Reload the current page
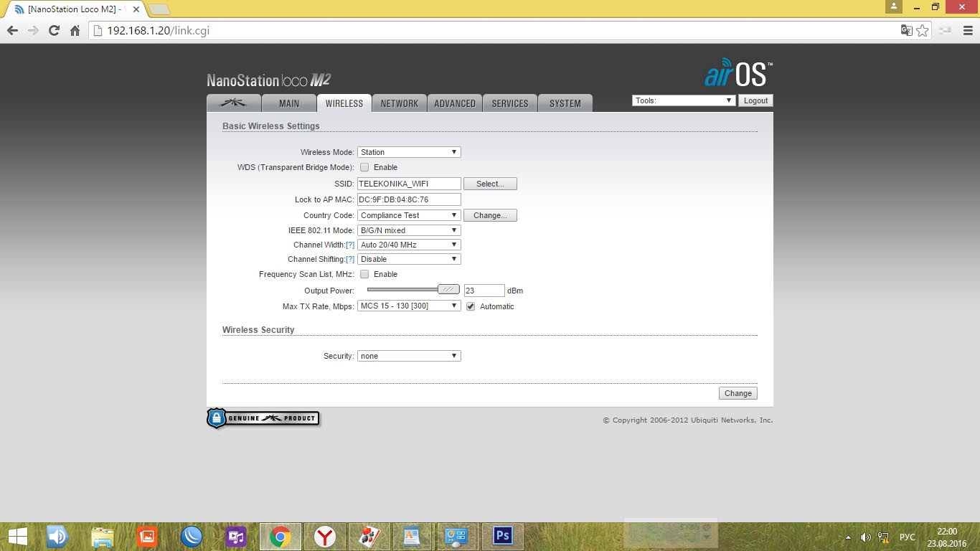This screenshot has height=551, width=980. 54,31
